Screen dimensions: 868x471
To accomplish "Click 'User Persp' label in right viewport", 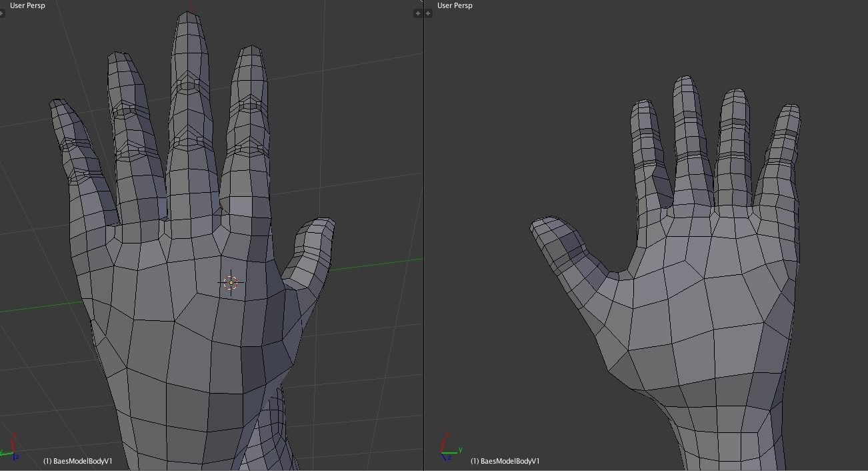I will click(455, 5).
